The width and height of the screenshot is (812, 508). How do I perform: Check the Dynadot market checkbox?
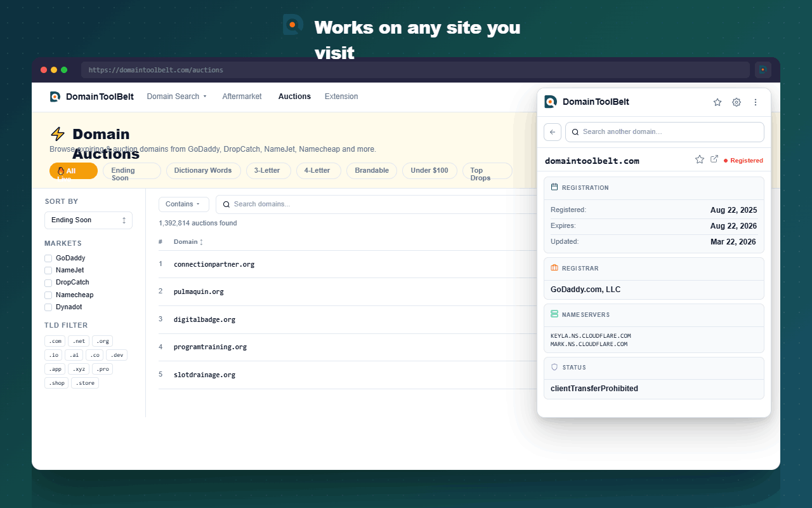[48, 307]
